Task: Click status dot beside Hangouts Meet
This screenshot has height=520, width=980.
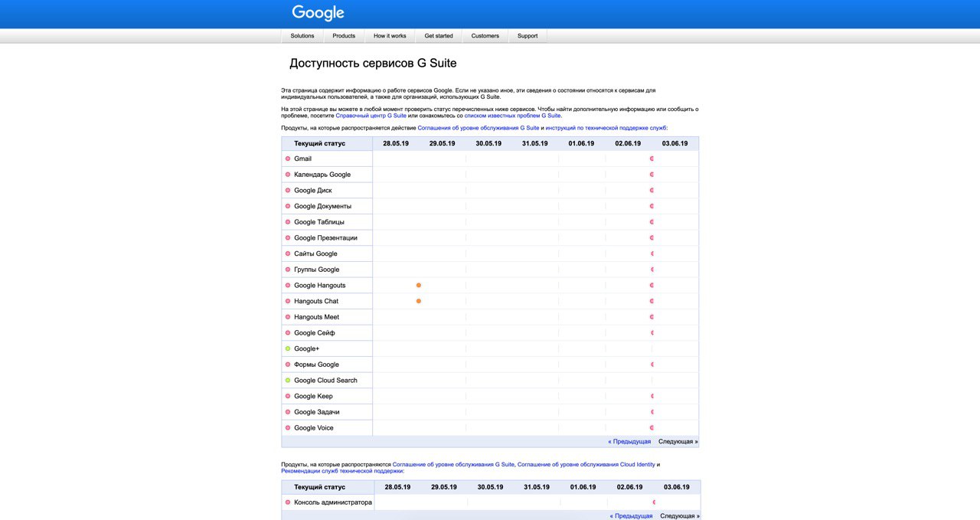Action: (x=288, y=317)
